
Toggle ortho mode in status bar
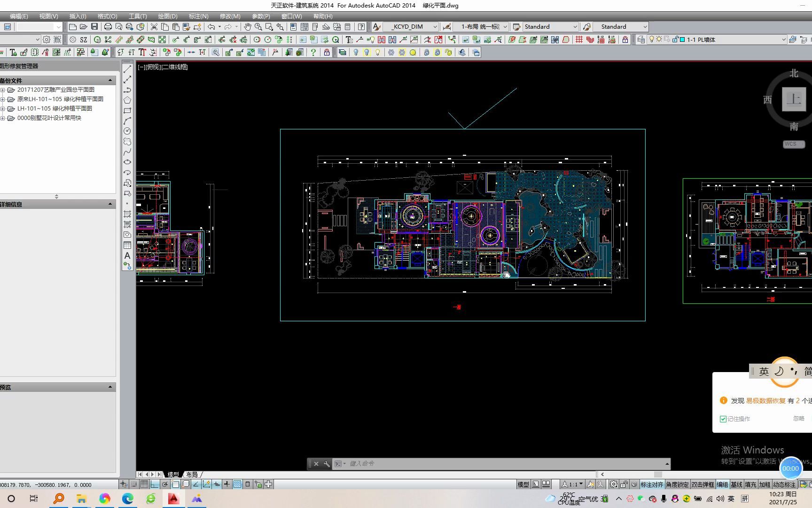pos(155,484)
